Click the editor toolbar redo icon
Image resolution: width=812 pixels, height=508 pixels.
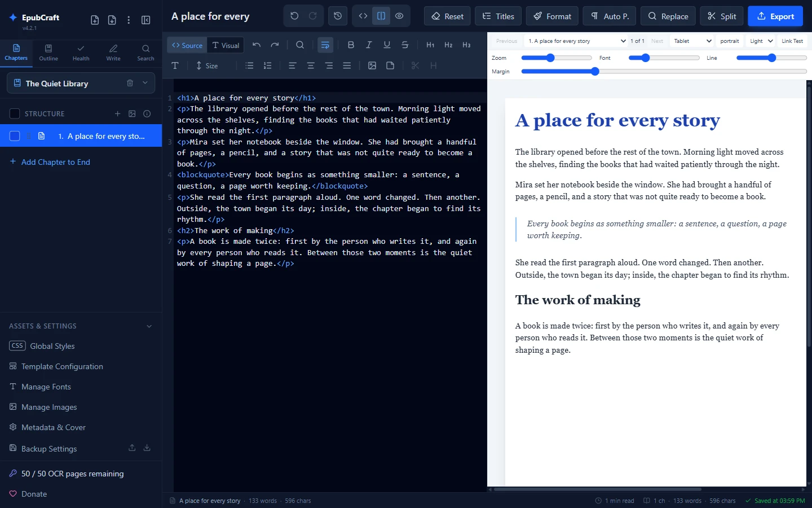click(x=275, y=45)
